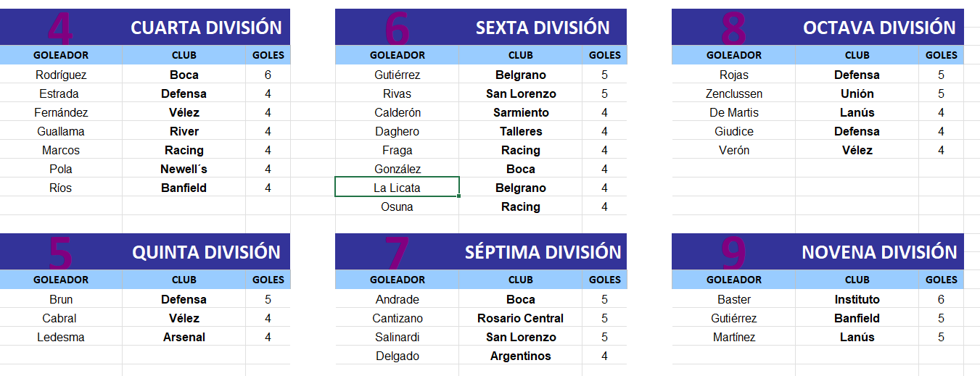Select the Zenclussen cell in Octava División
Image resolution: width=980 pixels, height=376 pixels.
(734, 93)
